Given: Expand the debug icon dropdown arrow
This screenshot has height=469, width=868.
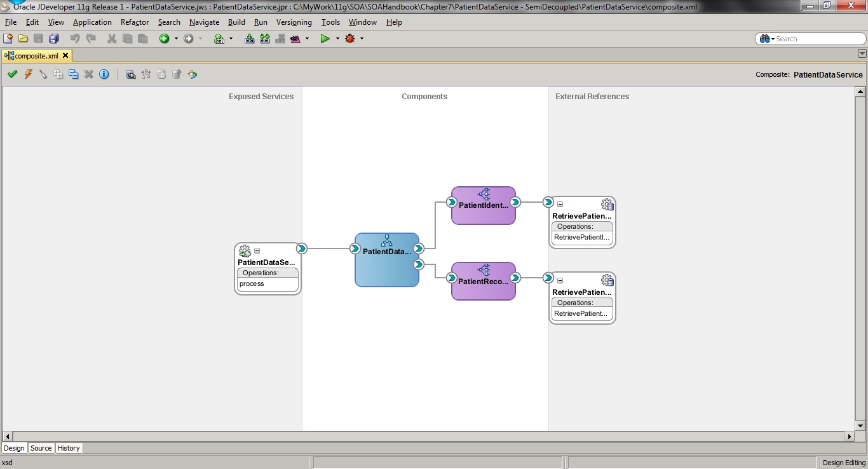Looking at the screenshot, I should [x=362, y=39].
